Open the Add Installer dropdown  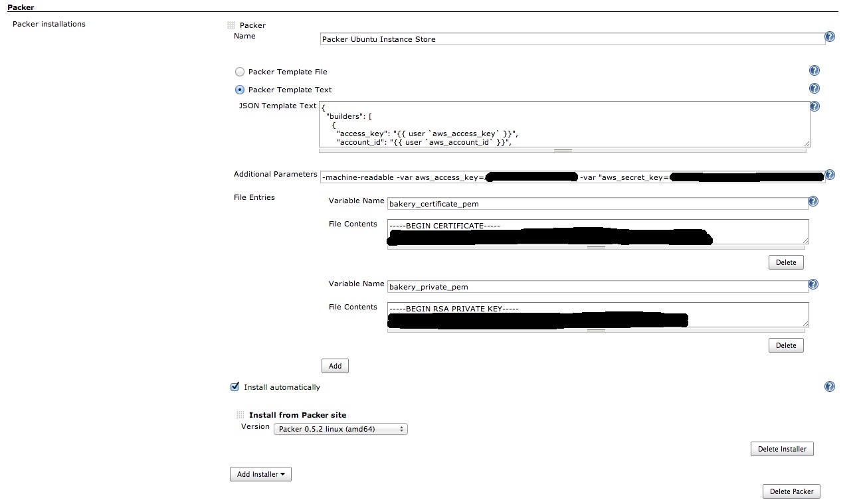260,473
